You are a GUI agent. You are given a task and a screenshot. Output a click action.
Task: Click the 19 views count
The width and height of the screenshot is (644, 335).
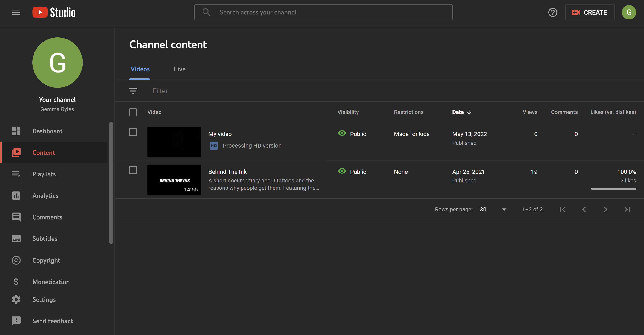coord(534,172)
